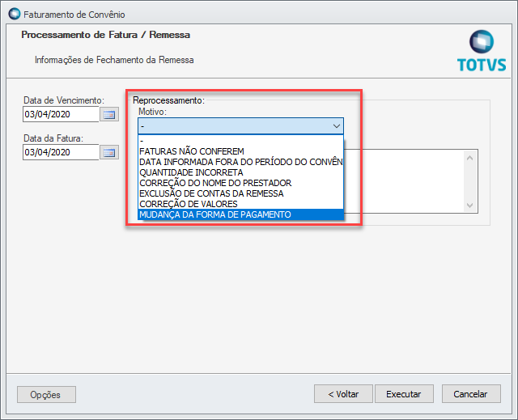Click the TOTVS logo

(x=482, y=51)
